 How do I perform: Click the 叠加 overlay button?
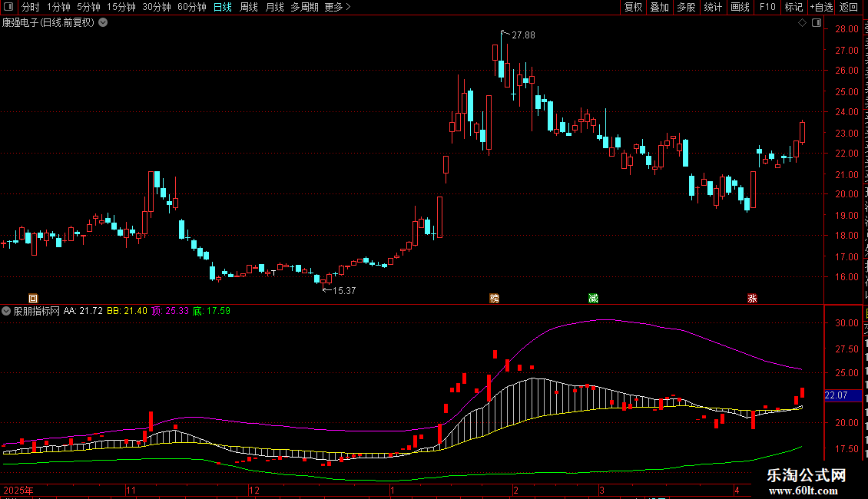[659, 7]
